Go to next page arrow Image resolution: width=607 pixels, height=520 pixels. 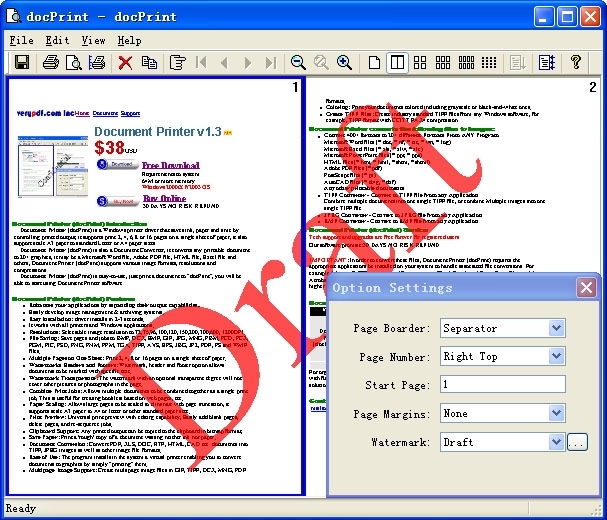[247, 62]
